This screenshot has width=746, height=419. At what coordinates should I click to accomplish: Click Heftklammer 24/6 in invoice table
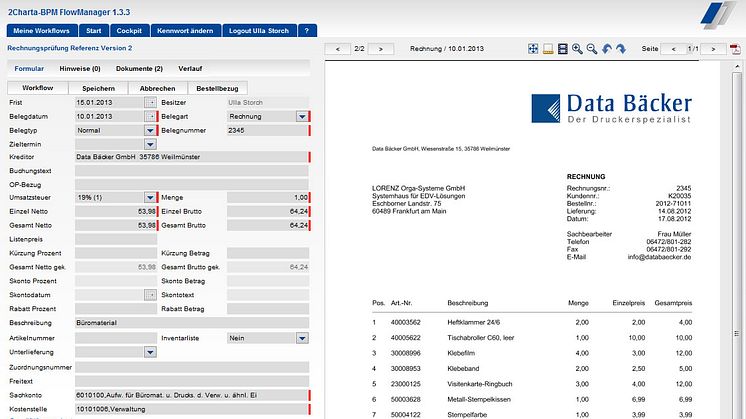tap(474, 322)
